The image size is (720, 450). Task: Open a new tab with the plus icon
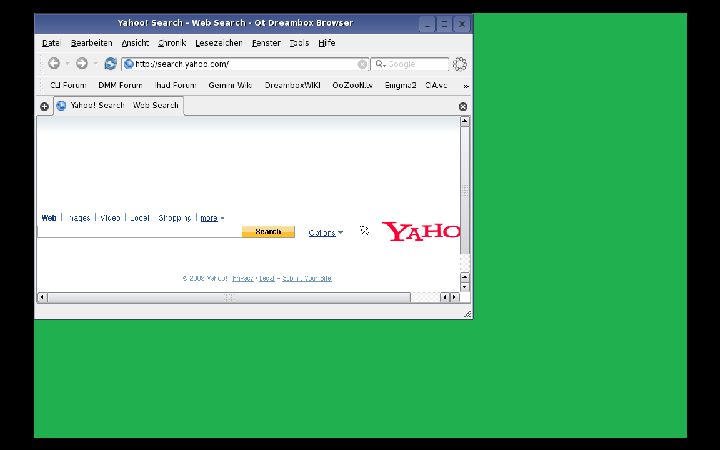[x=44, y=107]
